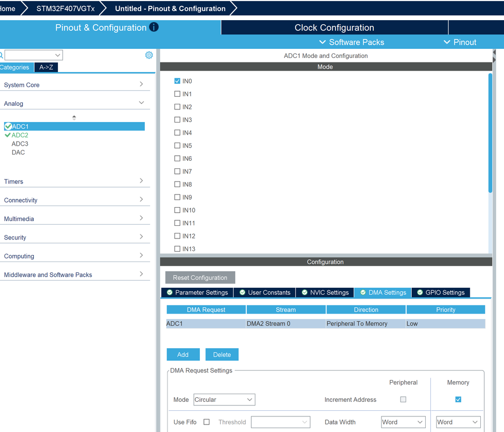Select ADC3 in the Analog list
The image size is (504, 432).
(20, 144)
